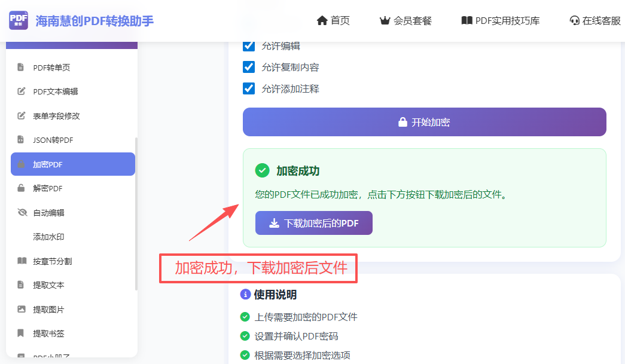Click the 使用说明 heading text
The height and width of the screenshot is (364, 625).
point(276,295)
